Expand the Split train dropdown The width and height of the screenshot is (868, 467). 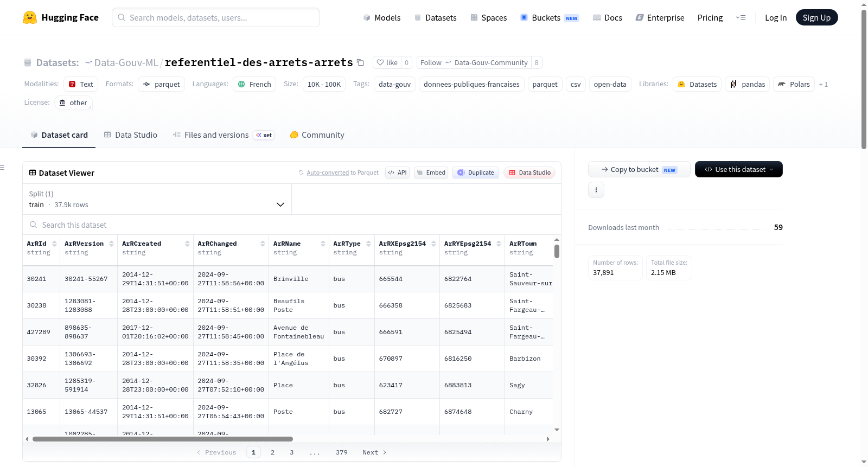coord(157,199)
